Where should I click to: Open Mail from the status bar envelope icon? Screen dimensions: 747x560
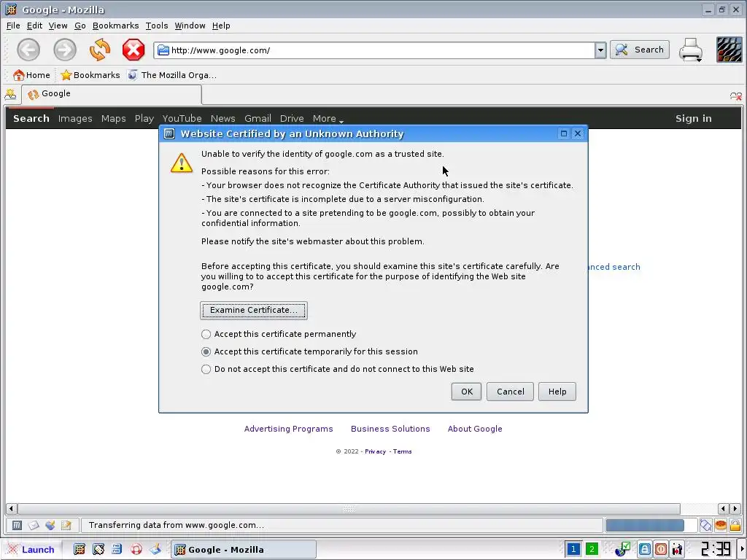coord(34,525)
